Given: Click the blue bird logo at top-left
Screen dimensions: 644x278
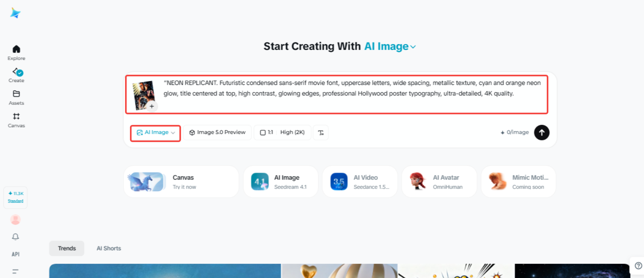Looking at the screenshot, I should [16, 13].
